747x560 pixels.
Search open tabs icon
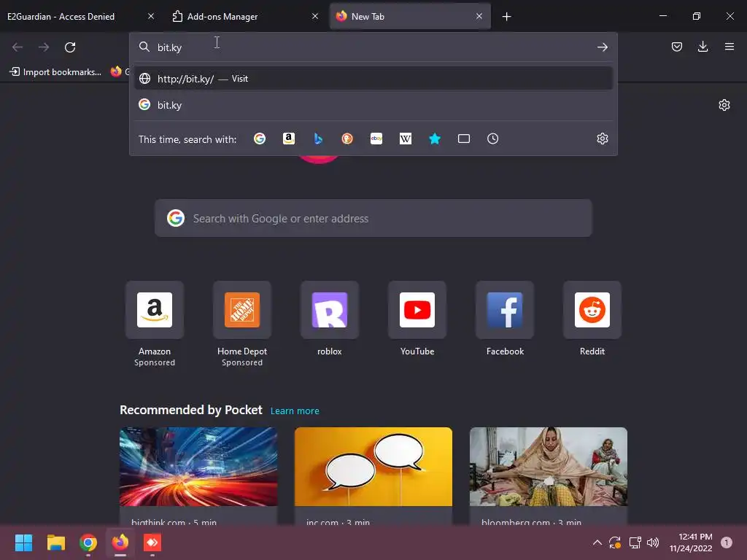pyautogui.click(x=463, y=139)
